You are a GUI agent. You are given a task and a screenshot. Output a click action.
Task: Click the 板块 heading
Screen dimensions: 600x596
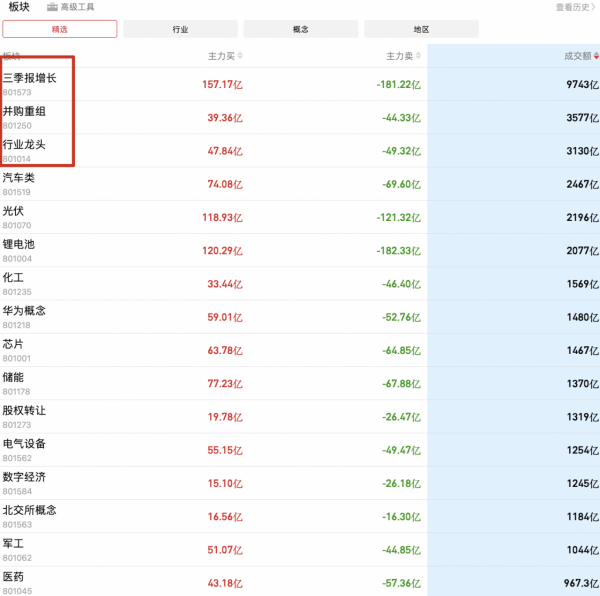click(x=19, y=7)
